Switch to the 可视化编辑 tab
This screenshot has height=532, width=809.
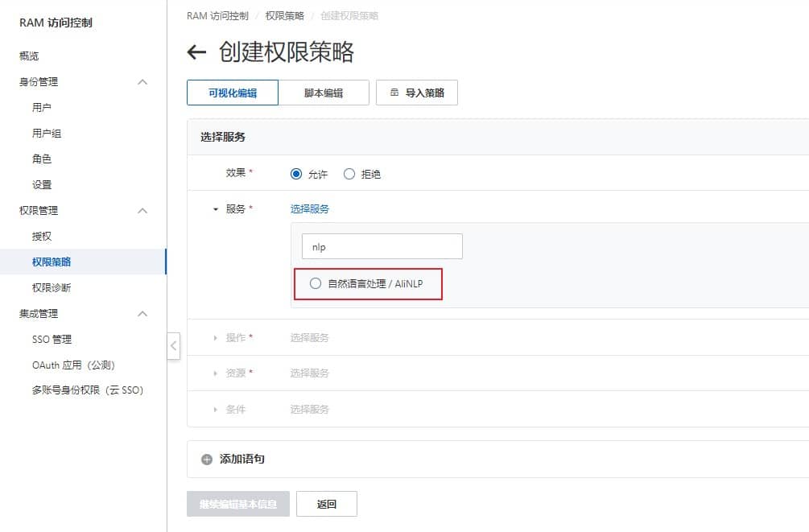pos(233,93)
